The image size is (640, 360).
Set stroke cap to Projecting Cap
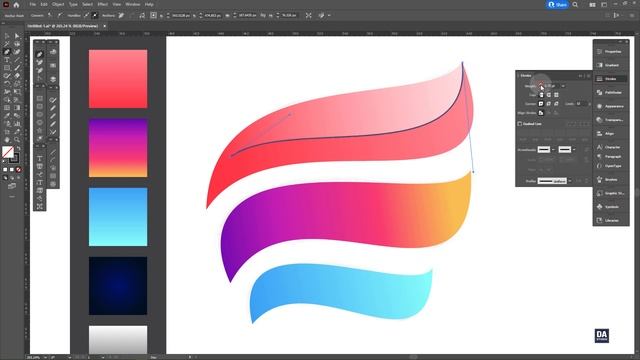(x=556, y=95)
